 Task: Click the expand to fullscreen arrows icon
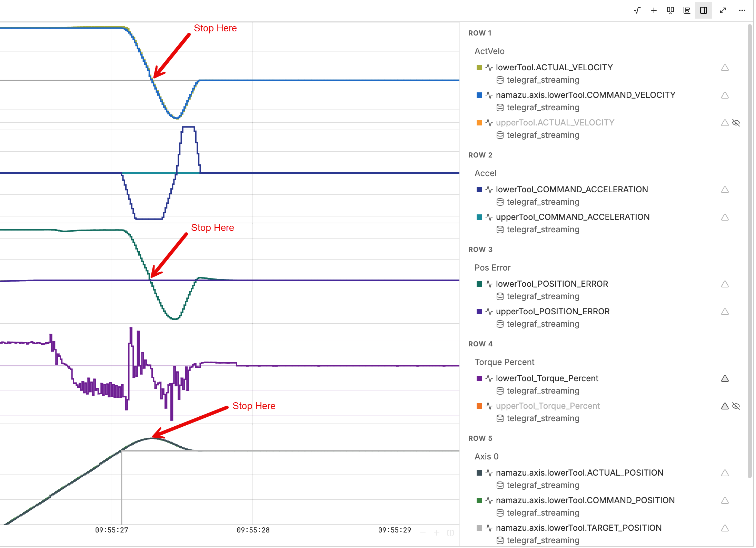click(723, 10)
